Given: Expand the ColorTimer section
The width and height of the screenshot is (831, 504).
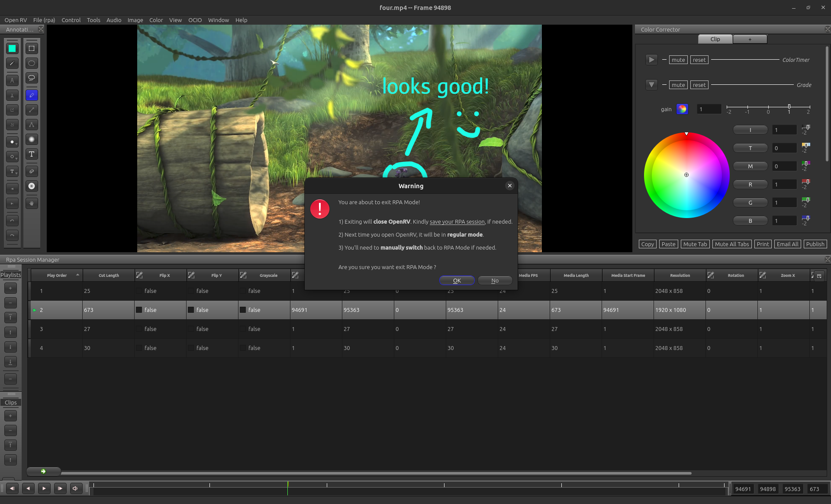Looking at the screenshot, I should pyautogui.click(x=651, y=60).
